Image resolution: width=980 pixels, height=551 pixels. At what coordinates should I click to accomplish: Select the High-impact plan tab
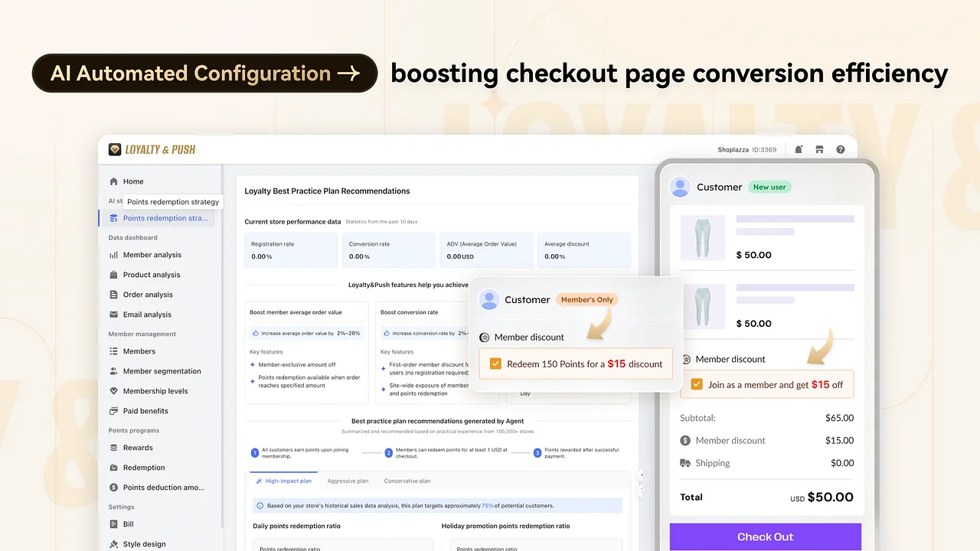[283, 481]
